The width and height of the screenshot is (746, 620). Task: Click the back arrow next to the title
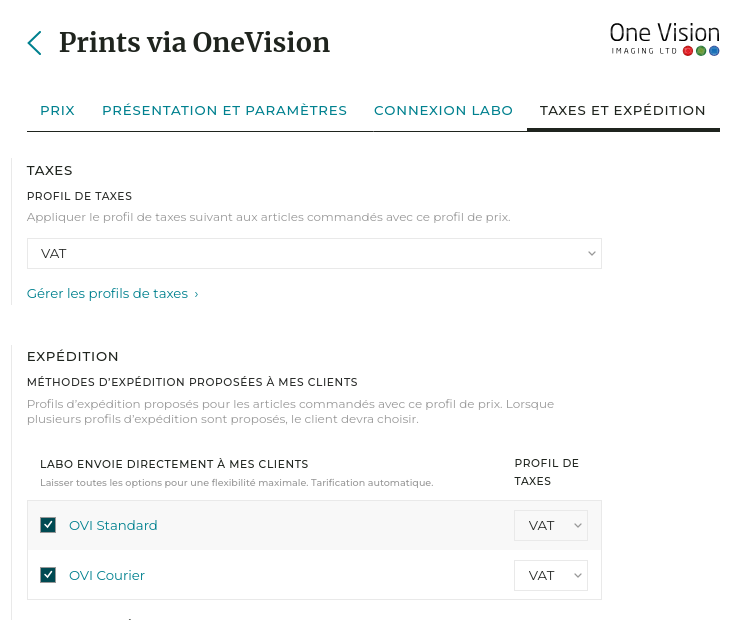[35, 43]
